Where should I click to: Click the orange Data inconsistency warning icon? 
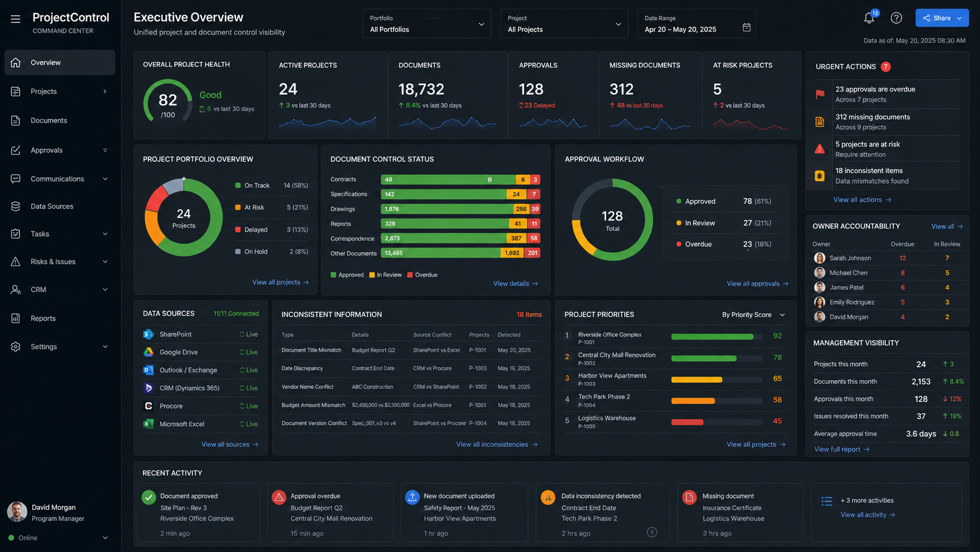click(548, 497)
